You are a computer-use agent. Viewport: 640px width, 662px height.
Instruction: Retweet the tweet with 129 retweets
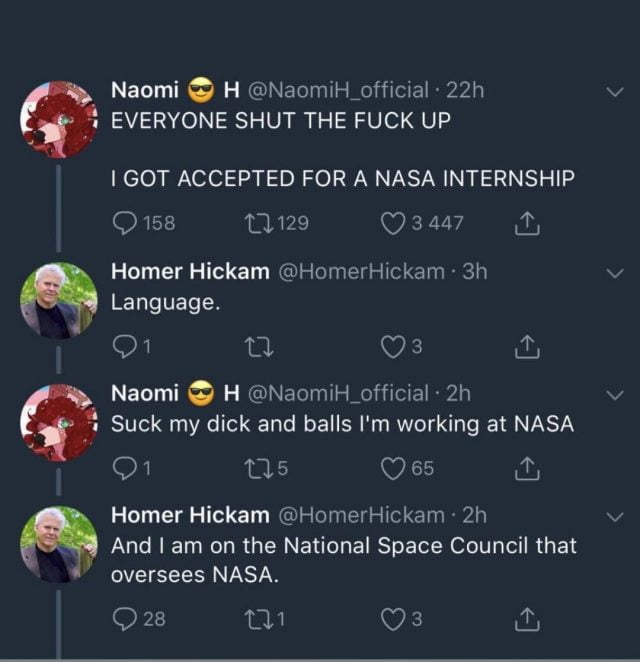(256, 224)
